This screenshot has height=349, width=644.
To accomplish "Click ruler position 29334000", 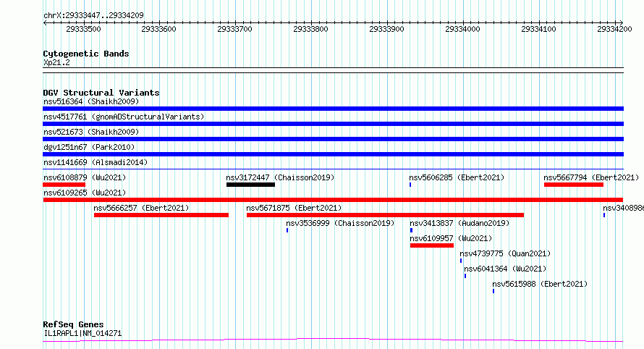I will [463, 29].
